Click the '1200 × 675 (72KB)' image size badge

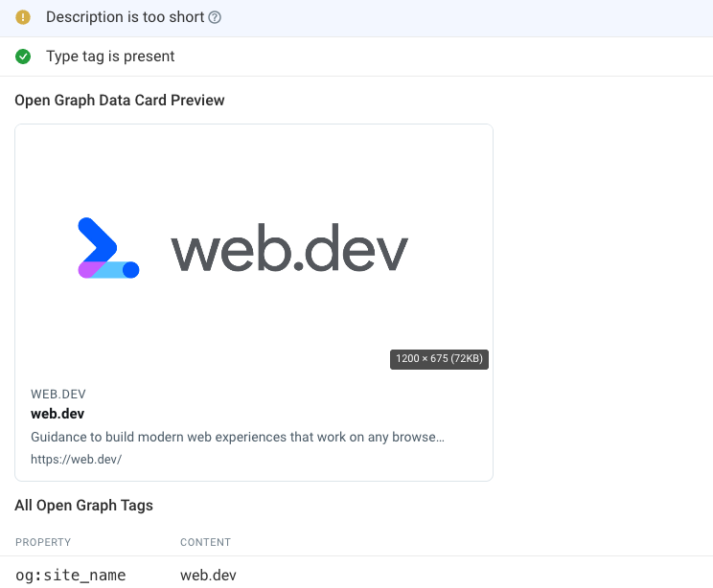[x=439, y=359]
